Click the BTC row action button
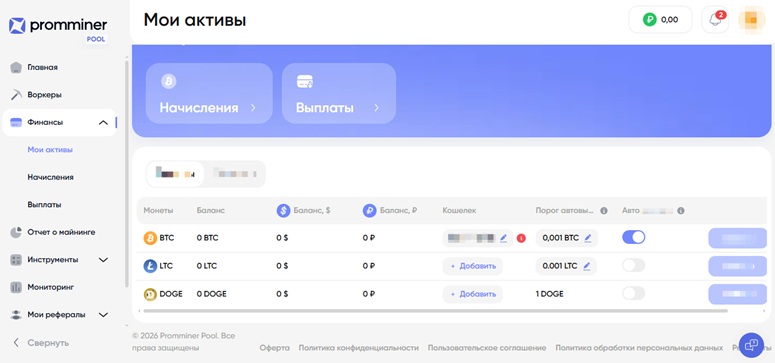This screenshot has height=363, width=775. 738,238
